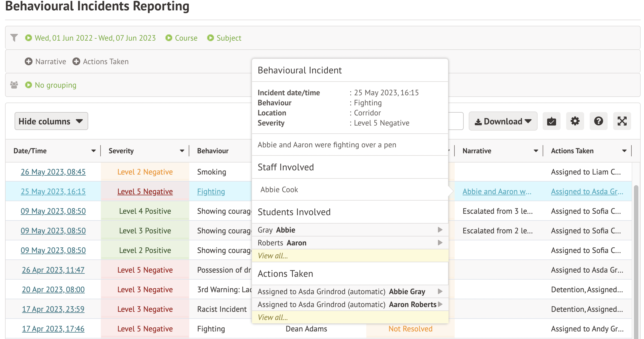Viewport: 644px width, 339px height.
Task: Open the settings gear icon
Action: 575,121
